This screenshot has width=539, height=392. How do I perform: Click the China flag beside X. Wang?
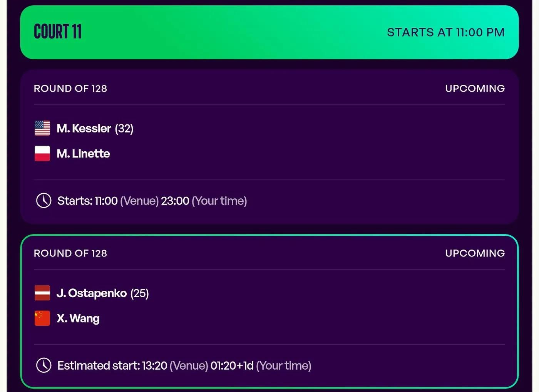click(x=42, y=318)
